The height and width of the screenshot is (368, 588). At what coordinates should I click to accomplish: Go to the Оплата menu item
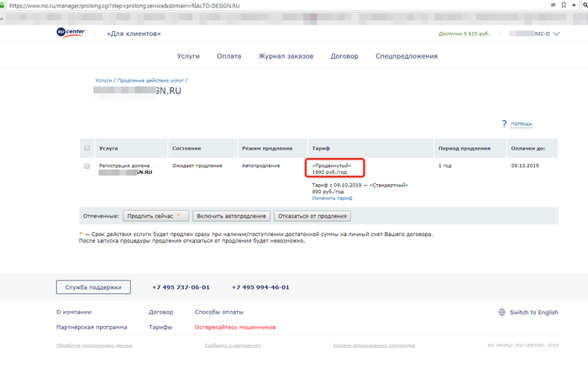pos(228,56)
